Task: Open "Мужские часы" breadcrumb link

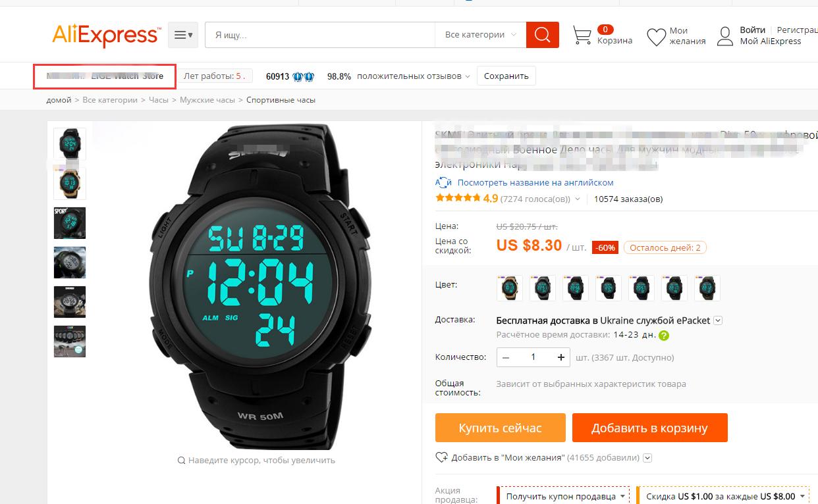Action: (x=207, y=100)
